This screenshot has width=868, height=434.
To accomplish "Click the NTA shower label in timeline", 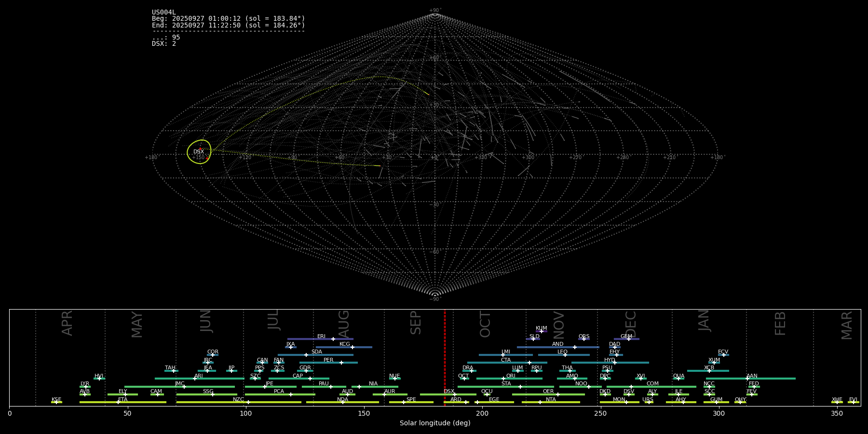I will click(x=551, y=400).
